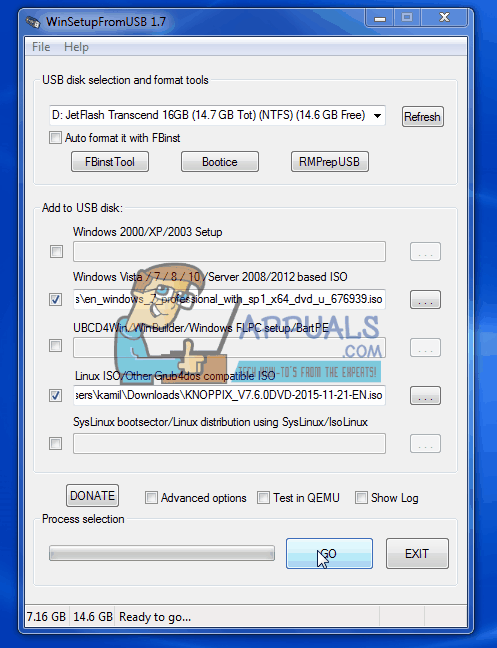Enable Test in QEMU
The image size is (497, 648).
point(263,498)
